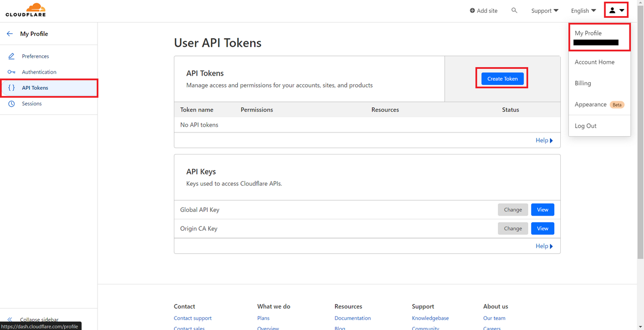Click the Global API Key label
Screen dimensions: 644x330
pos(200,210)
